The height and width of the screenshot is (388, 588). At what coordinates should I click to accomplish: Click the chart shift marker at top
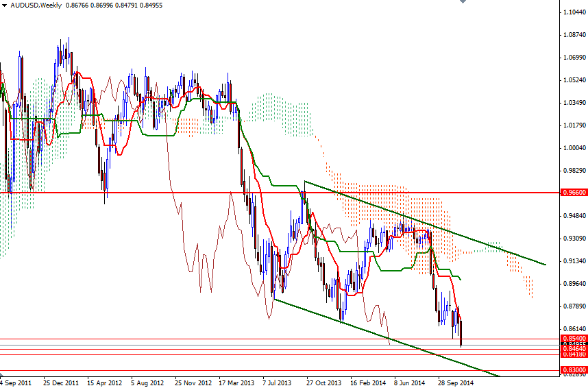463,1
